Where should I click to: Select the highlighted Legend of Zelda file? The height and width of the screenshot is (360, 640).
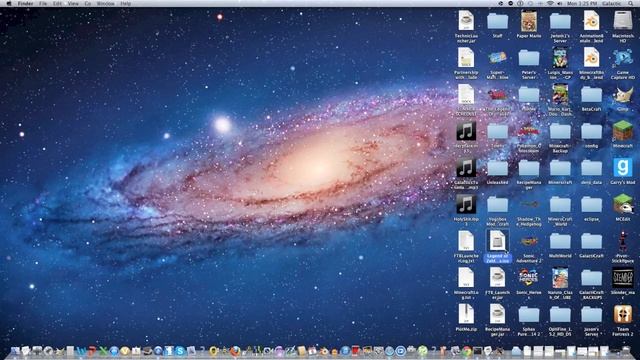[x=497, y=241]
